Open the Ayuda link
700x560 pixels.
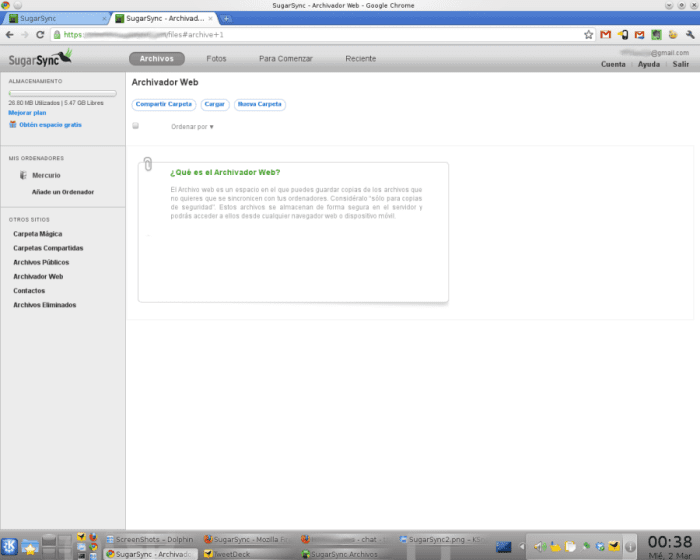[x=649, y=64]
